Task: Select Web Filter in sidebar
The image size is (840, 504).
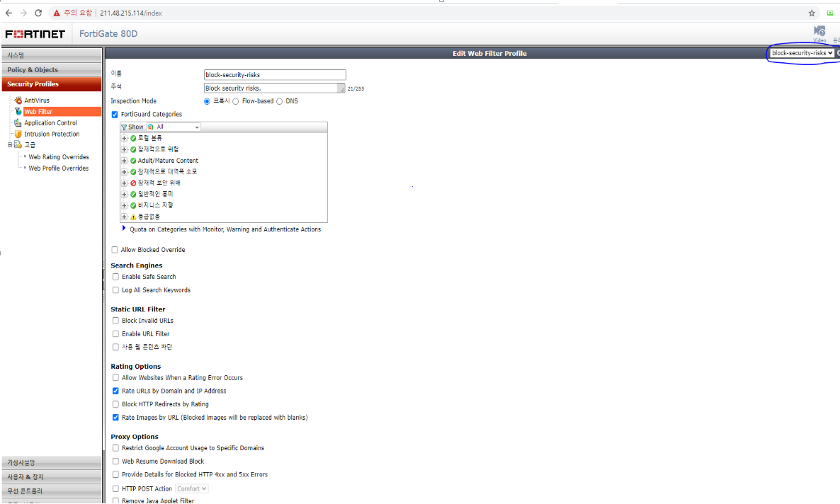Action: [x=62, y=111]
